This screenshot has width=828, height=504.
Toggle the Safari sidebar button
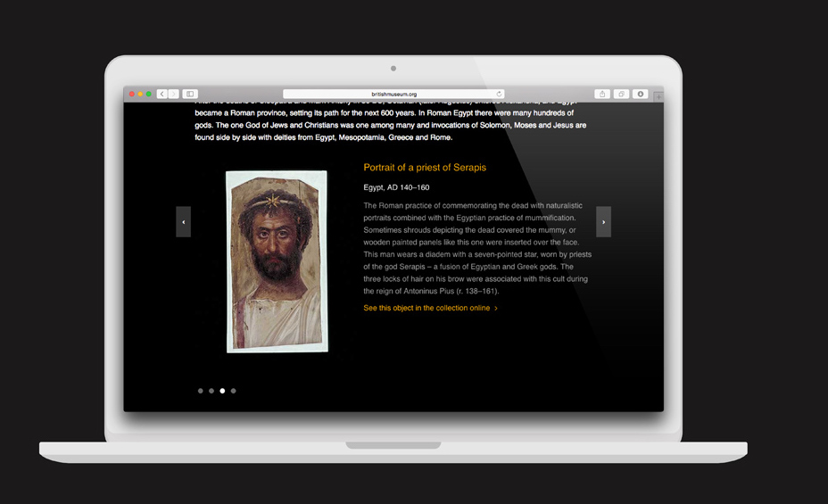tap(190, 94)
